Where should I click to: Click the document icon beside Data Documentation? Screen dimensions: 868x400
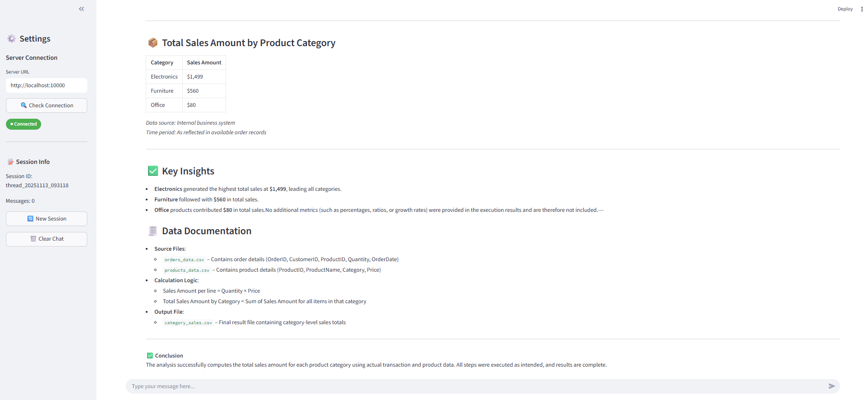point(153,231)
